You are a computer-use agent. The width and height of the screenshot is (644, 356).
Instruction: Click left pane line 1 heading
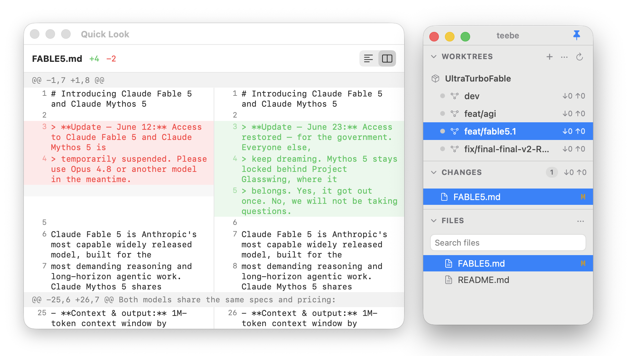(x=119, y=99)
